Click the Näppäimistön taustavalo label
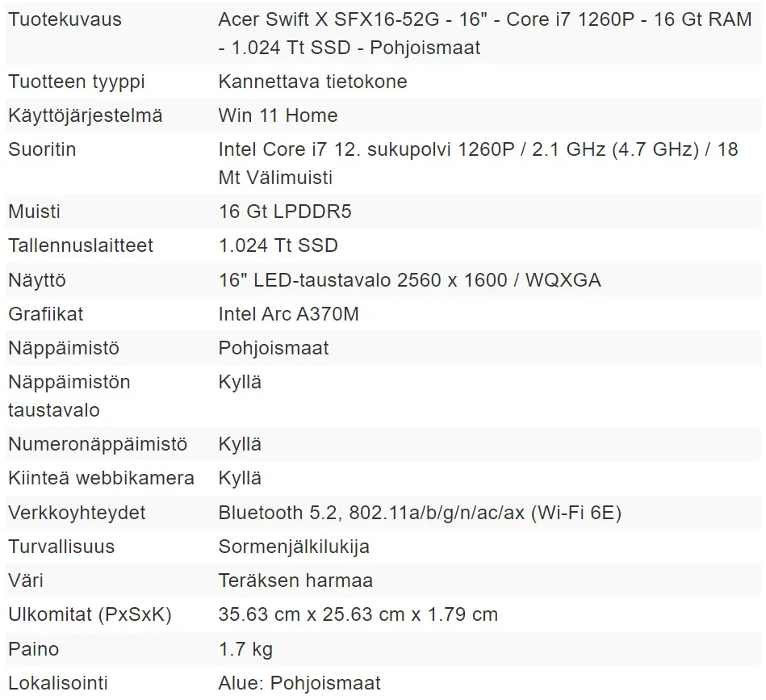This screenshot has height=700, width=766. pyautogui.click(x=69, y=396)
